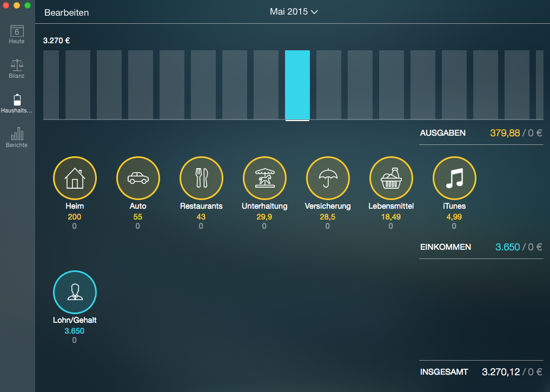Click the Einkommen total 3.650 amount

[507, 247]
